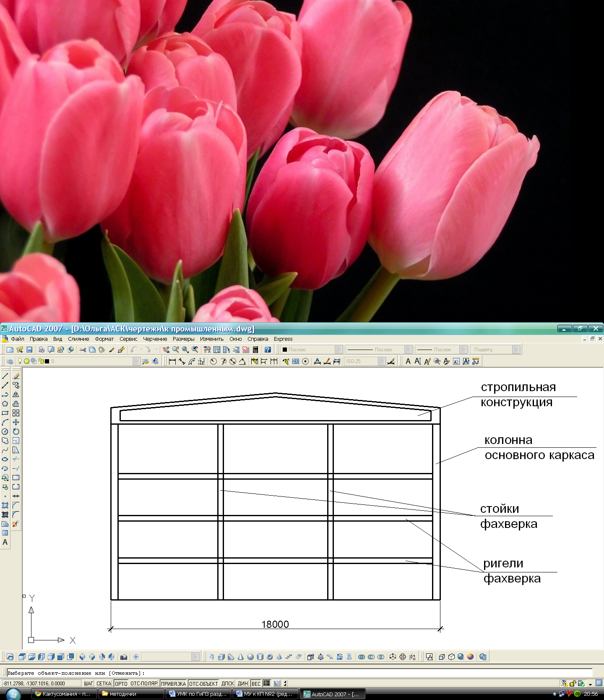Open the Формат menu
The height and width of the screenshot is (700, 604).
click(x=104, y=339)
